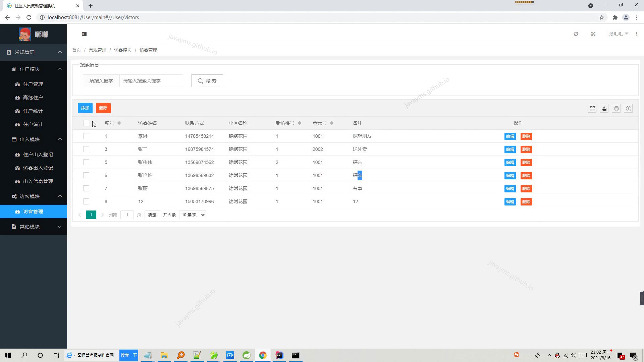Open the 10条/页 page size dropdown

[192, 215]
